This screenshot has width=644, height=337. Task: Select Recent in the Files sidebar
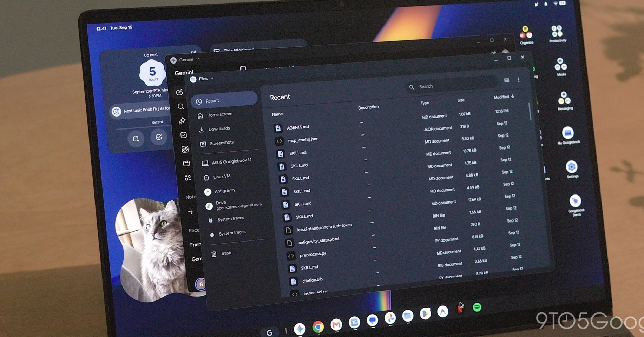point(224,101)
